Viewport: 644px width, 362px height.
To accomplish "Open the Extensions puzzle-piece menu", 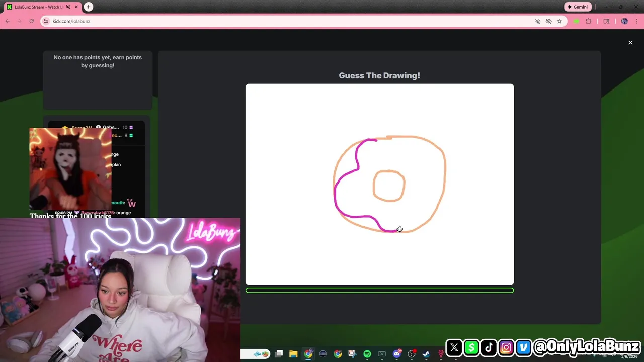I will [589, 21].
